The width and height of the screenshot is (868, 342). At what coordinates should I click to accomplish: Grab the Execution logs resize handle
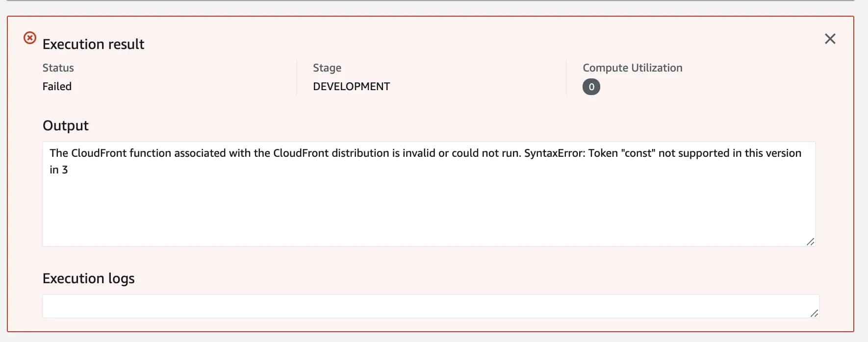(814, 313)
